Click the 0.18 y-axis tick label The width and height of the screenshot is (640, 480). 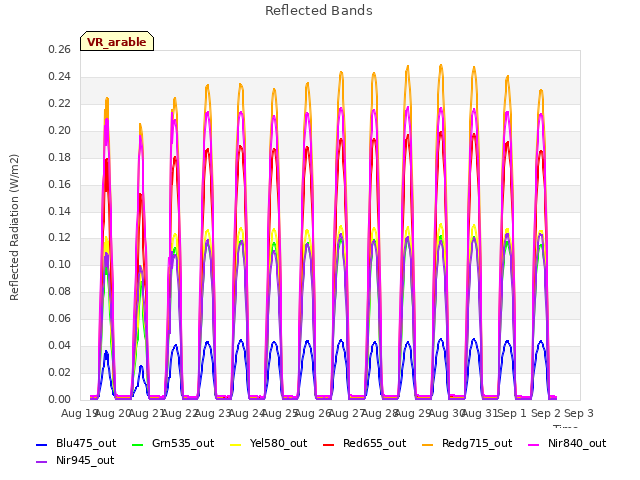(x=60, y=158)
